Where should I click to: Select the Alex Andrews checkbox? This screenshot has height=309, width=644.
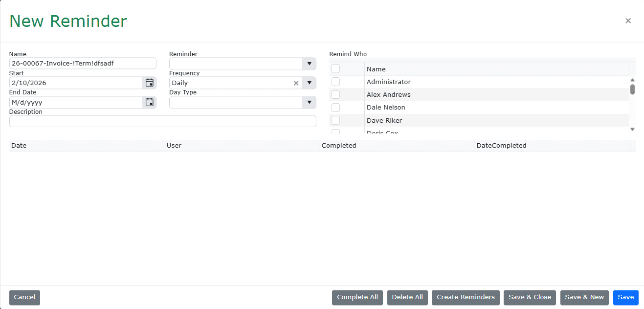pyautogui.click(x=335, y=94)
